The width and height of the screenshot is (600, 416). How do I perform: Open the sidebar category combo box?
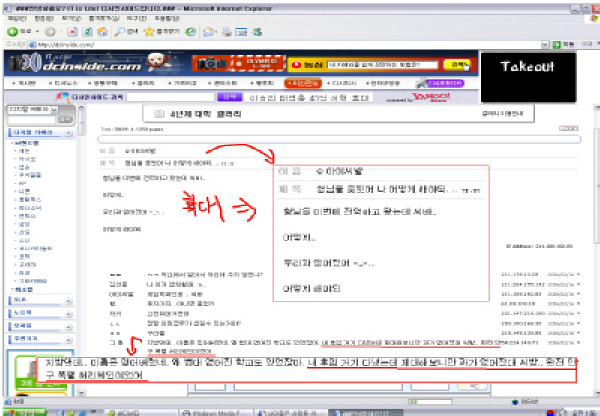[33, 110]
